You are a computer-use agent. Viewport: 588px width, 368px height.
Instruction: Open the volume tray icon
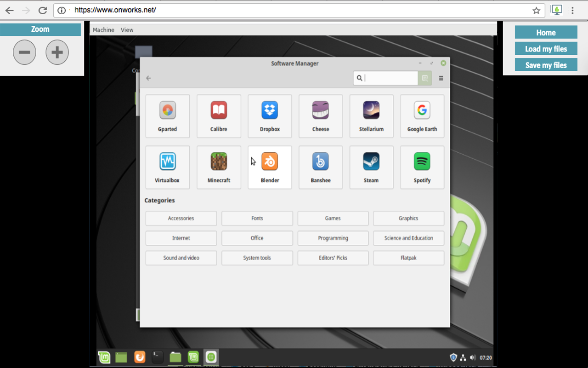coord(473,357)
